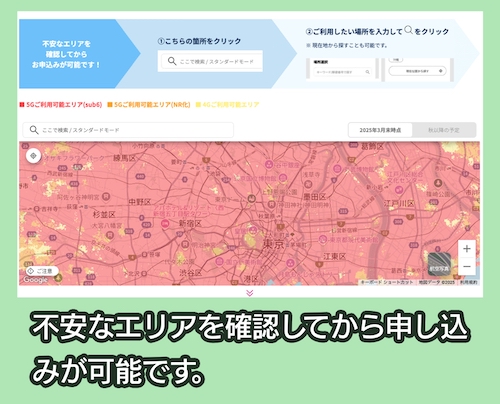This screenshot has width=500, height=404.
Task: Click the magnifier icon in step one example
Action: [x=172, y=61]
